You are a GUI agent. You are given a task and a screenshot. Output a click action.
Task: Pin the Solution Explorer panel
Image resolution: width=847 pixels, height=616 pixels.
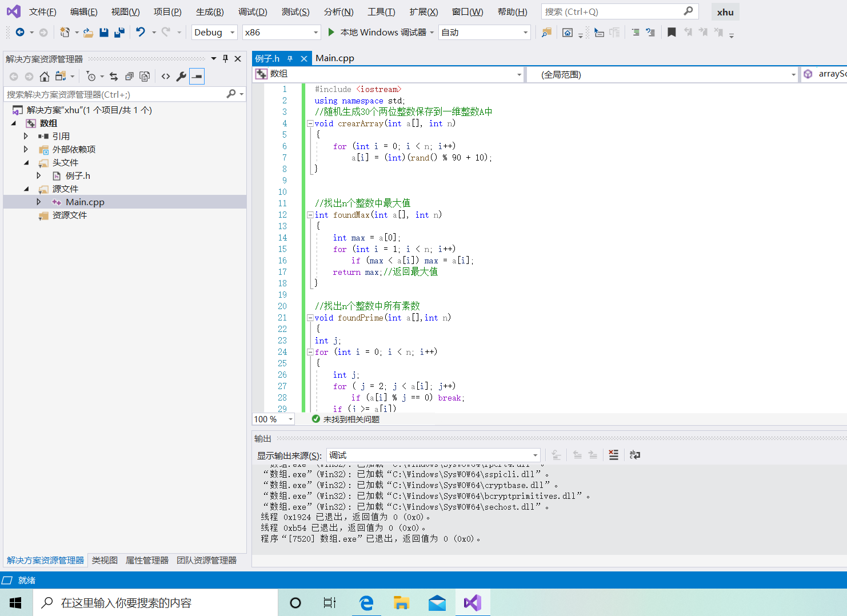[x=225, y=58]
